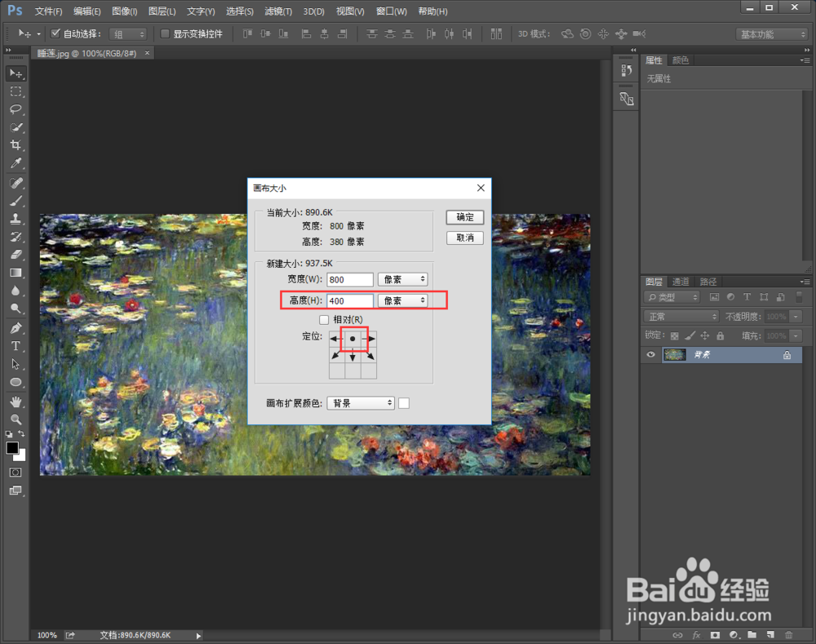
Task: Toggle the 显示变换控件 checkbox
Action: tap(165, 33)
